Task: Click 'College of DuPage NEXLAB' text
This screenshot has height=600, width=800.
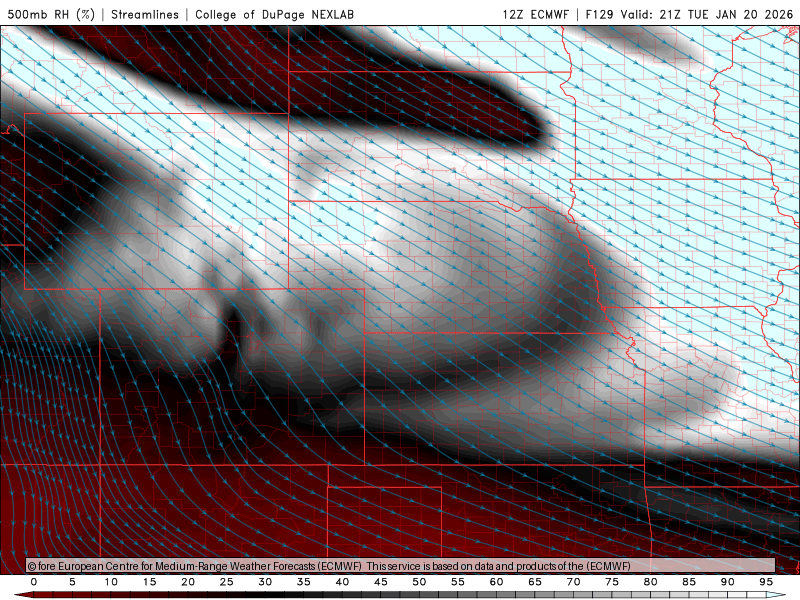Action: click(x=274, y=14)
